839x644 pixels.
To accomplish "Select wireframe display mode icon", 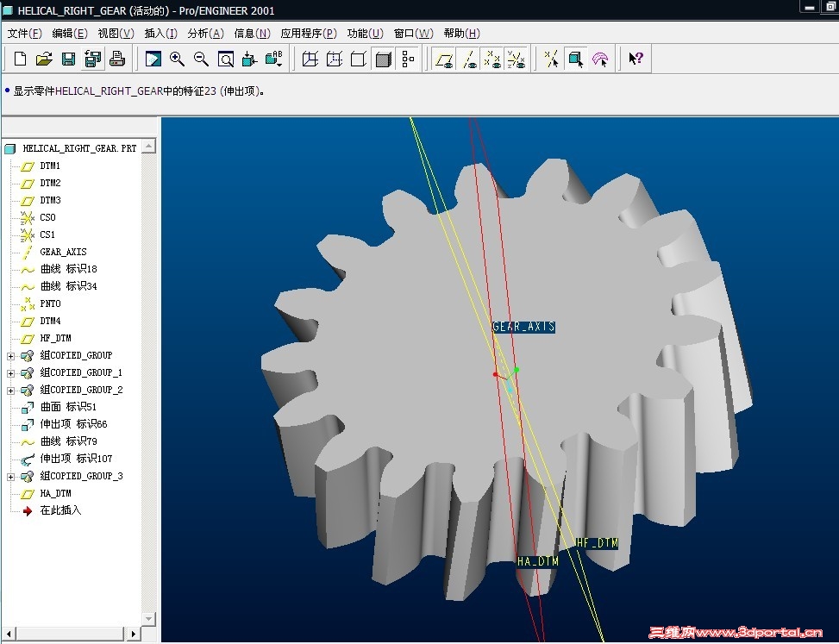I will (310, 59).
